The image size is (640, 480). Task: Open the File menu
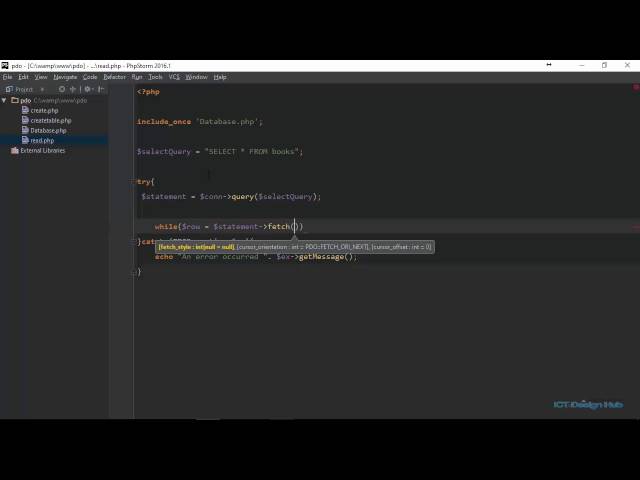[7, 77]
